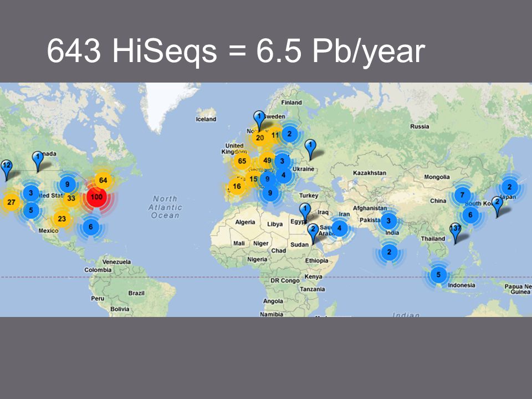
Task: Select the blue 6 cluster near Florida
Action: (90, 227)
